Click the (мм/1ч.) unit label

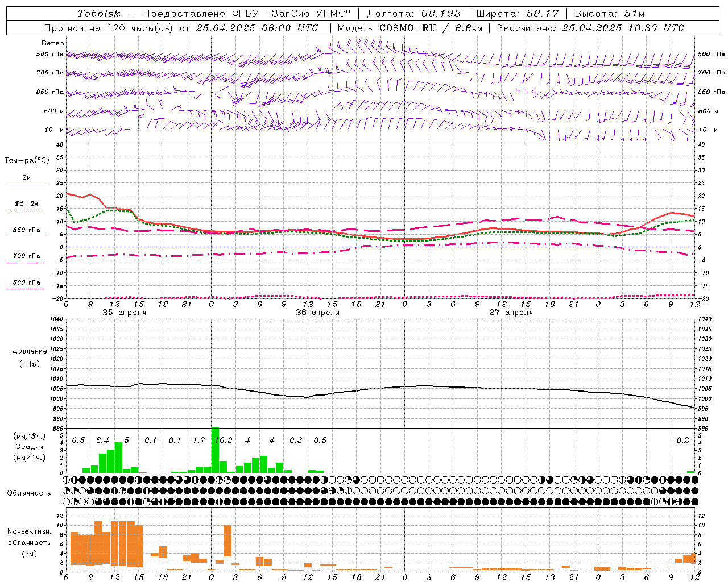[x=30, y=458]
